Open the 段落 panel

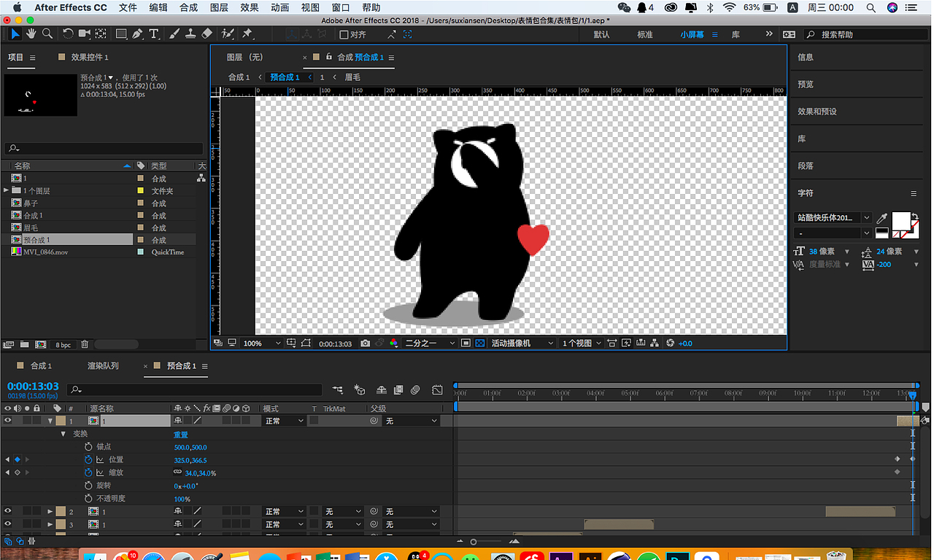pyautogui.click(x=806, y=166)
